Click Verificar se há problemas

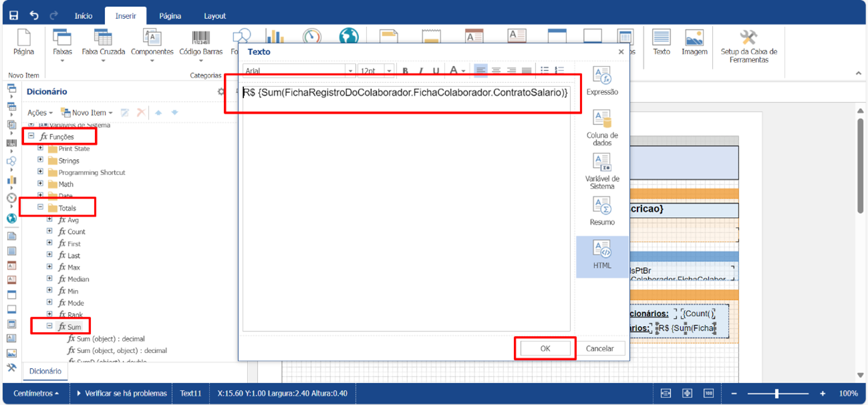(122, 394)
